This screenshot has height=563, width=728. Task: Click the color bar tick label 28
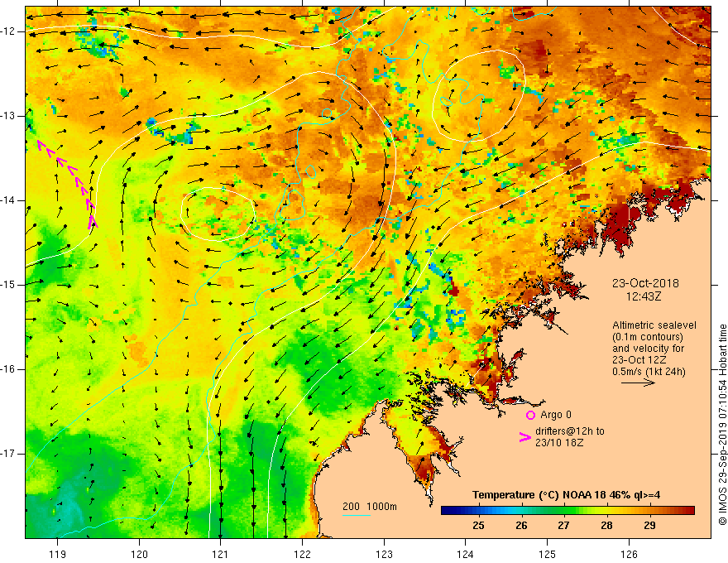pos(606,526)
